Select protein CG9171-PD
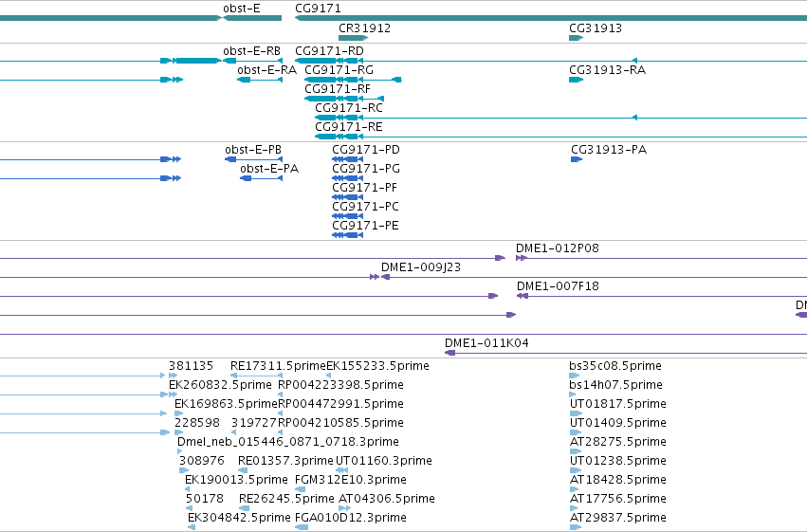 tap(366, 150)
